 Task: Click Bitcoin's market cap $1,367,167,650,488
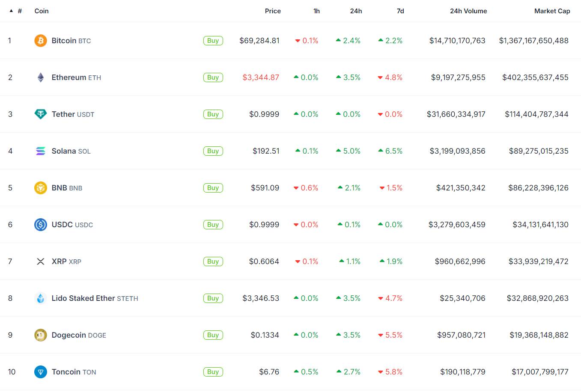pyautogui.click(x=534, y=41)
